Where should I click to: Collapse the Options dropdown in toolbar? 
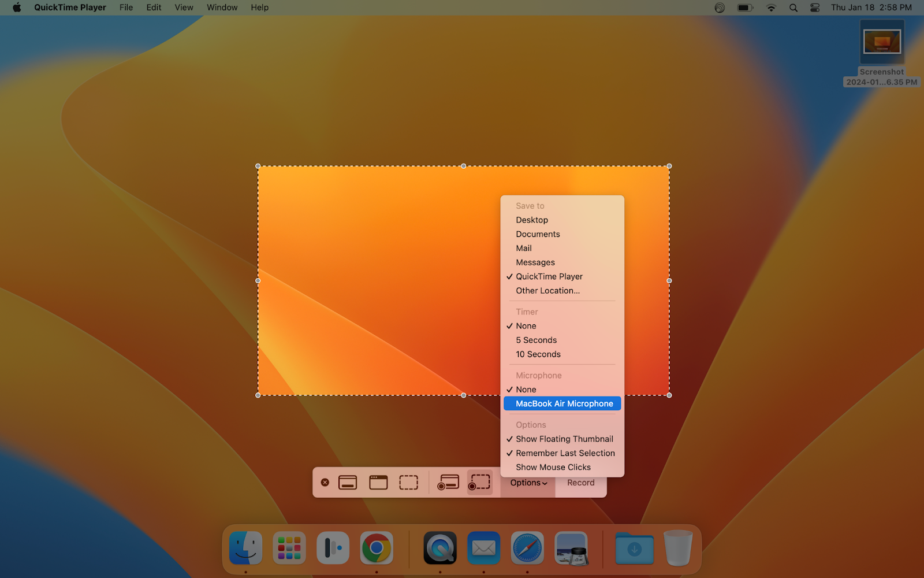528,483
